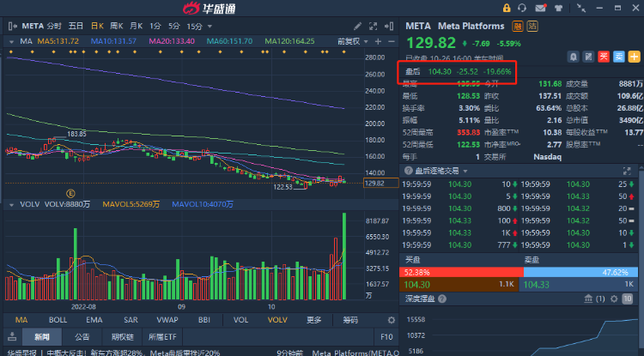The height and width of the screenshot is (356, 644).
Task: Open 更多 indicators menu
Action: (313, 320)
